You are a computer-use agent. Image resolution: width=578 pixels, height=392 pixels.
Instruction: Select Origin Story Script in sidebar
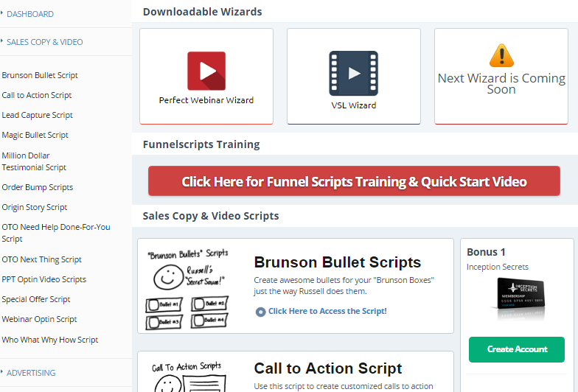(x=34, y=207)
